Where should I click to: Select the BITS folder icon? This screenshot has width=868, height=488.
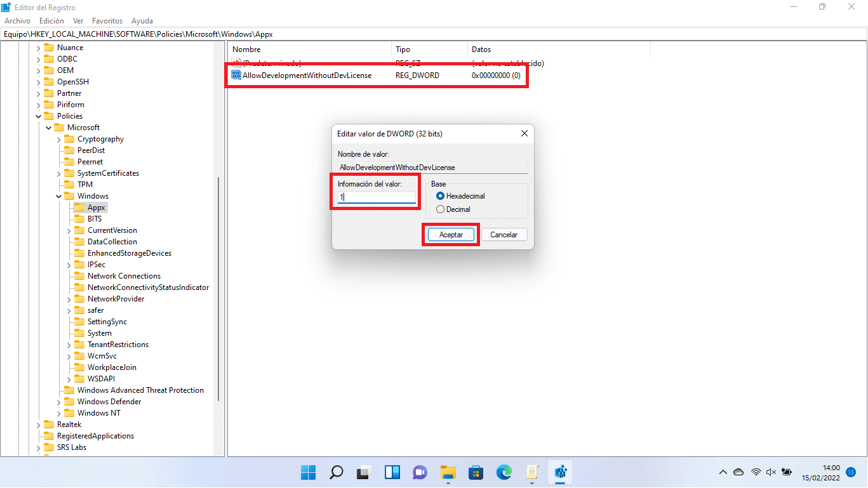click(79, 219)
